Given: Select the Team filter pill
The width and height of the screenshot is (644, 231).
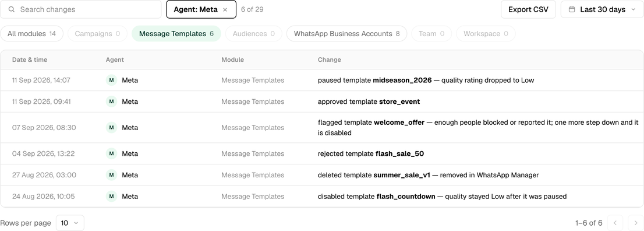Looking at the screenshot, I should coord(431,34).
